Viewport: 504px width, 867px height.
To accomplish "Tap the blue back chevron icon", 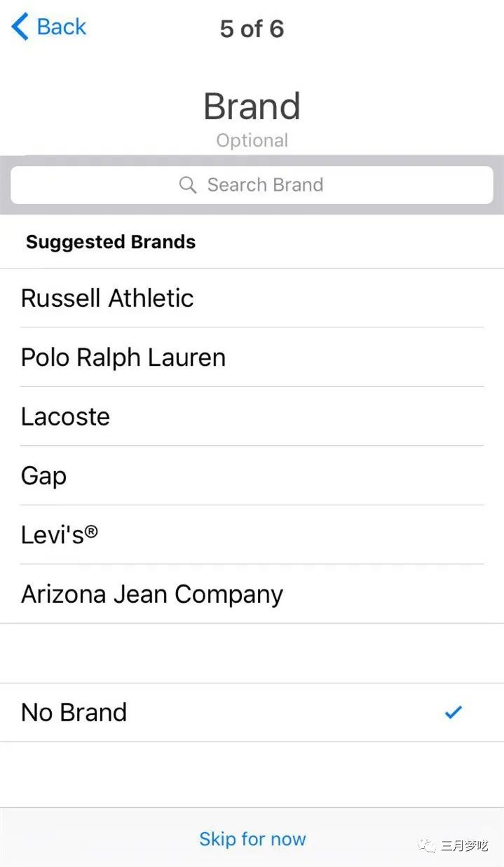I will (x=20, y=27).
